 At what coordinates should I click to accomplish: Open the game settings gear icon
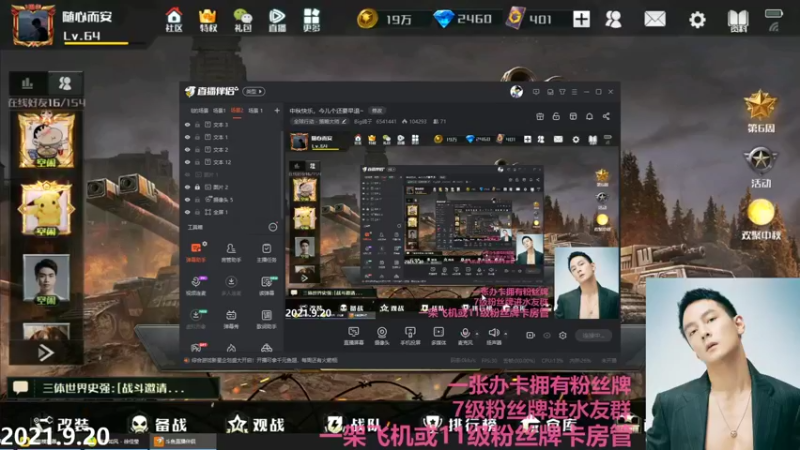pos(697,20)
